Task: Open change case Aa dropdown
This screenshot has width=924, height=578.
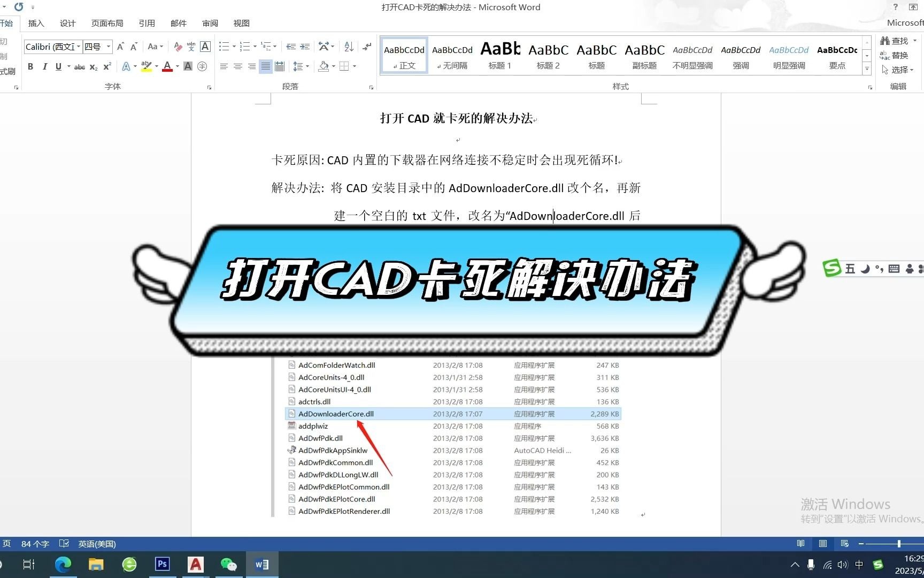Action: 156,47
